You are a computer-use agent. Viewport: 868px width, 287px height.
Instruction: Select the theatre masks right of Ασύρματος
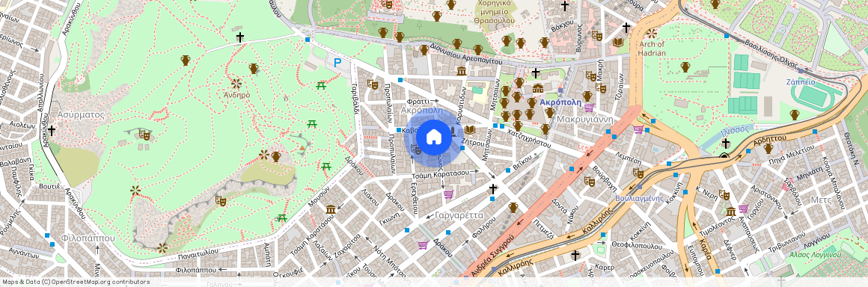[x=144, y=135]
